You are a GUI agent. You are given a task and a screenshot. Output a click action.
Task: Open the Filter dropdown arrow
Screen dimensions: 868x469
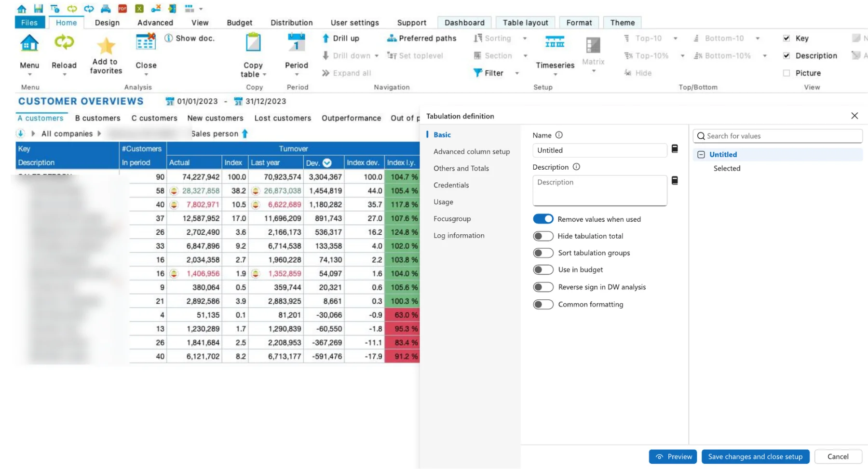click(x=517, y=73)
